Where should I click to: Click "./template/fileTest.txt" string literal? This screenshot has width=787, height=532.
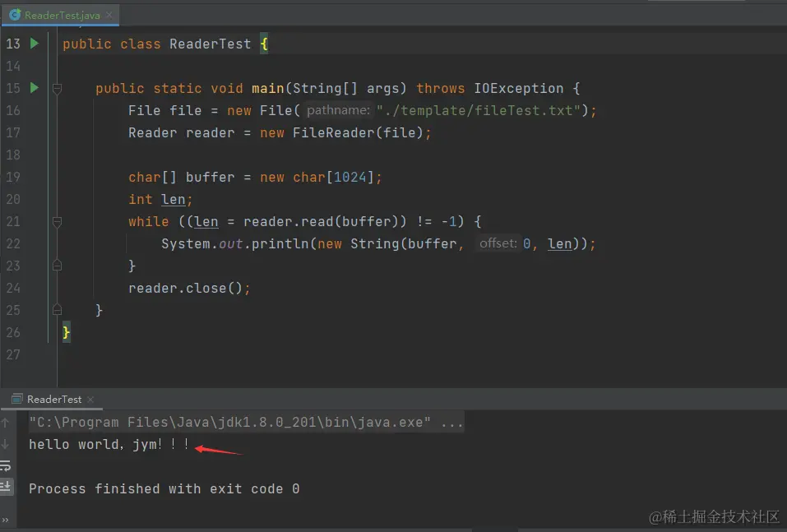[479, 110]
